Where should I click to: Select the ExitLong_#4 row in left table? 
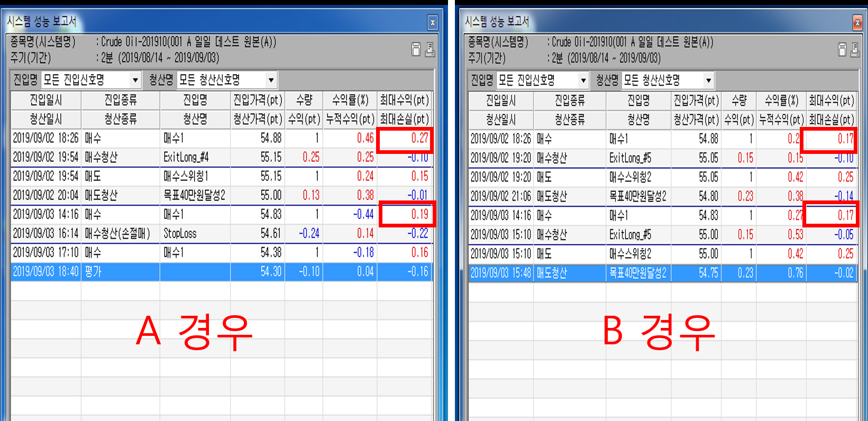tap(186, 157)
